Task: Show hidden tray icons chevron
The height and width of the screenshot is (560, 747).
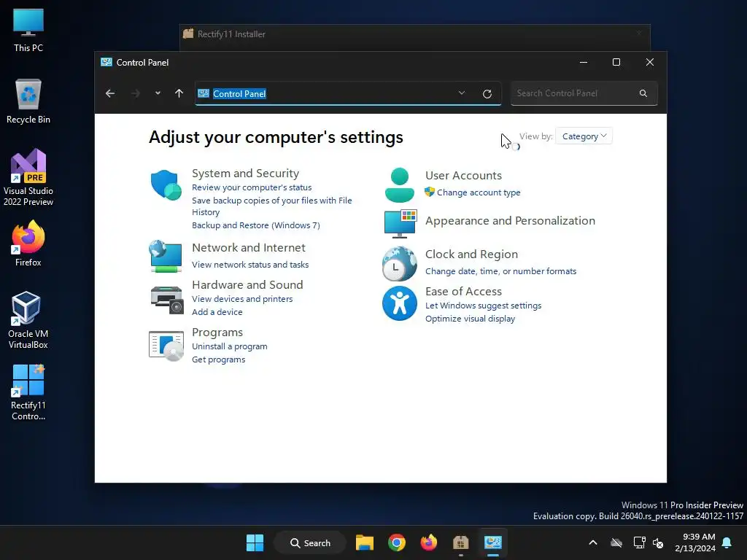Action: [593, 542]
